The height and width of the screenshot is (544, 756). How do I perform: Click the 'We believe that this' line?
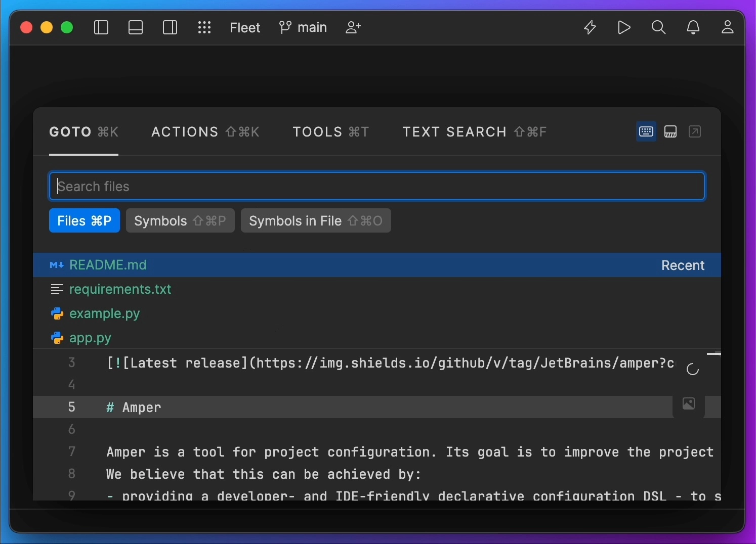coord(264,474)
